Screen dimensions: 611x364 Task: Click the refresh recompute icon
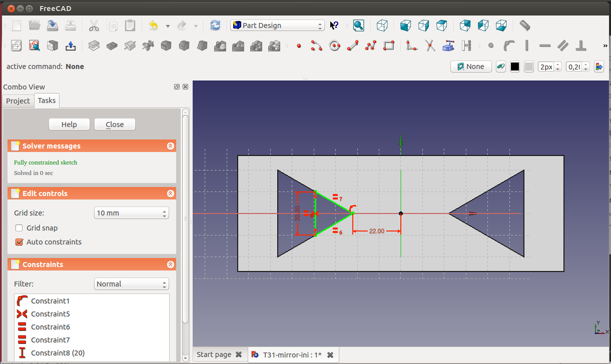point(215,25)
